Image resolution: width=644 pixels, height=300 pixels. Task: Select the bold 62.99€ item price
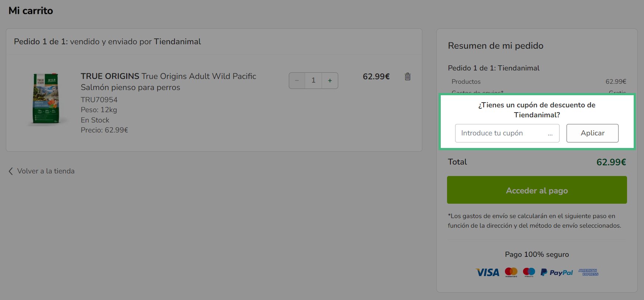coord(376,76)
